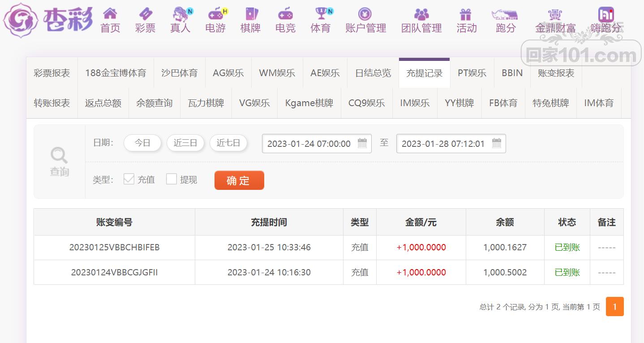
Task: Open the 账户管理 coin icon
Action: click(x=365, y=13)
